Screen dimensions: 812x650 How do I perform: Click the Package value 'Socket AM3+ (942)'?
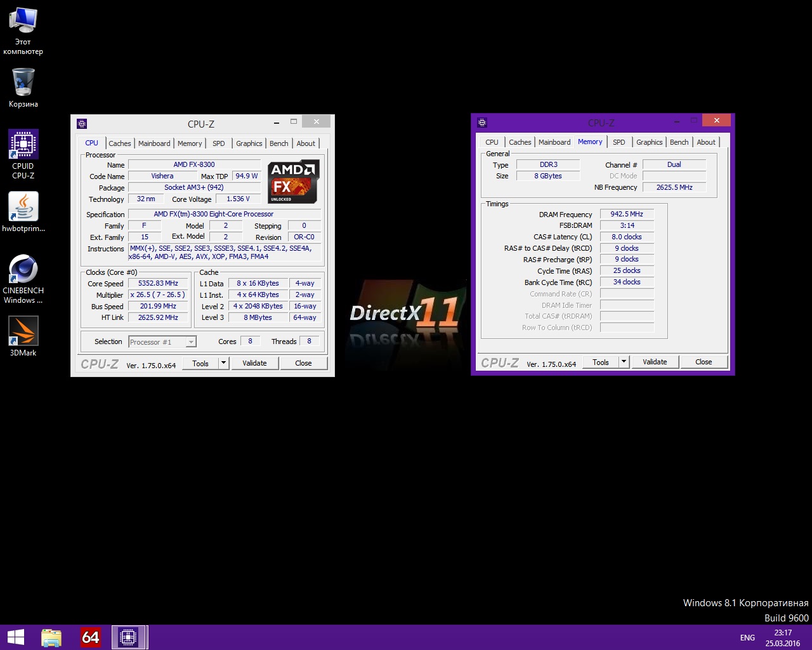pos(194,187)
